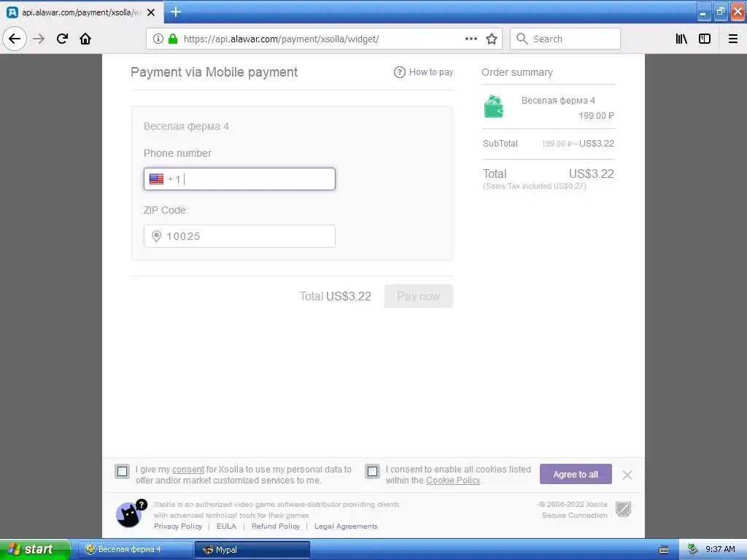Click the location pin icon in ZIP field
This screenshot has width=747, height=560.
coord(156,236)
